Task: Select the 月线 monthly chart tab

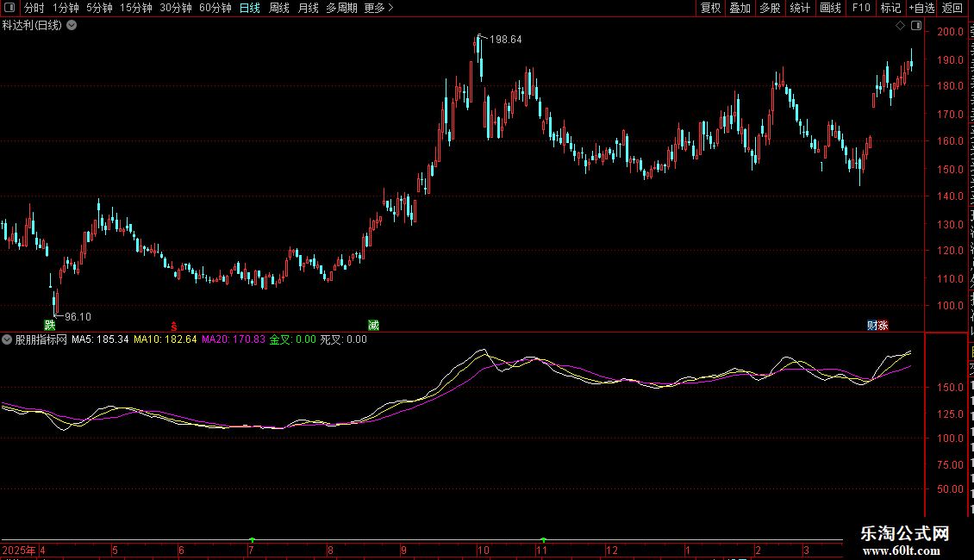Action: pyautogui.click(x=308, y=8)
